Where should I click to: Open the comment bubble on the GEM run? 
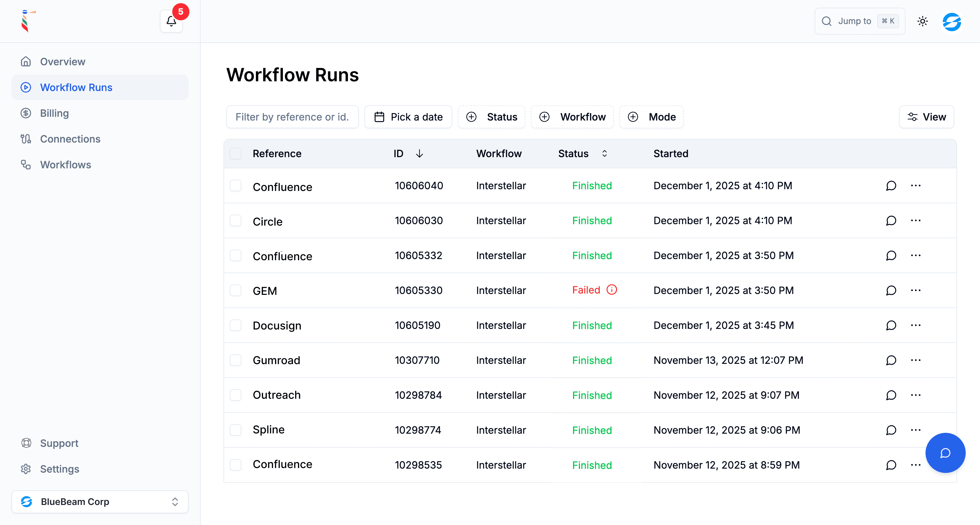coord(891,291)
